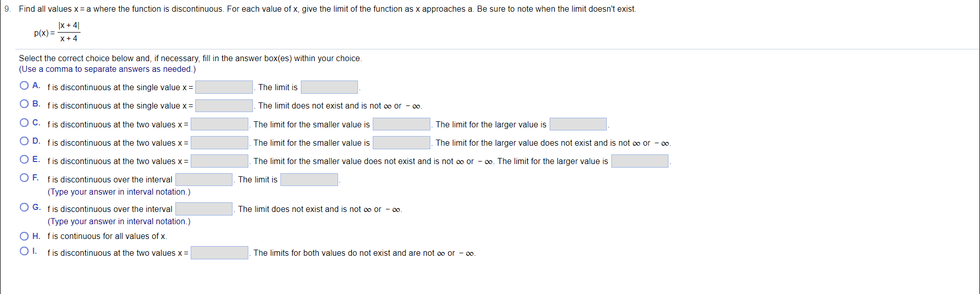Click the interval notation box in choice G
The image size is (980, 294).
tap(203, 209)
